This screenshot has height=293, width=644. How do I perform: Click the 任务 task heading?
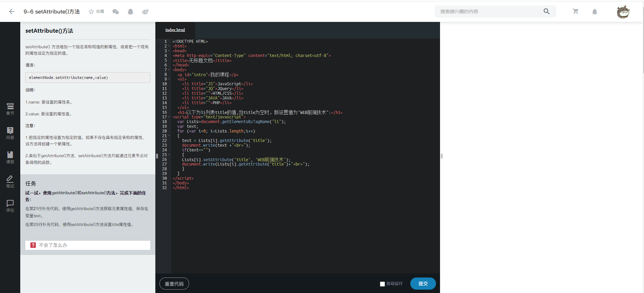[31, 183]
